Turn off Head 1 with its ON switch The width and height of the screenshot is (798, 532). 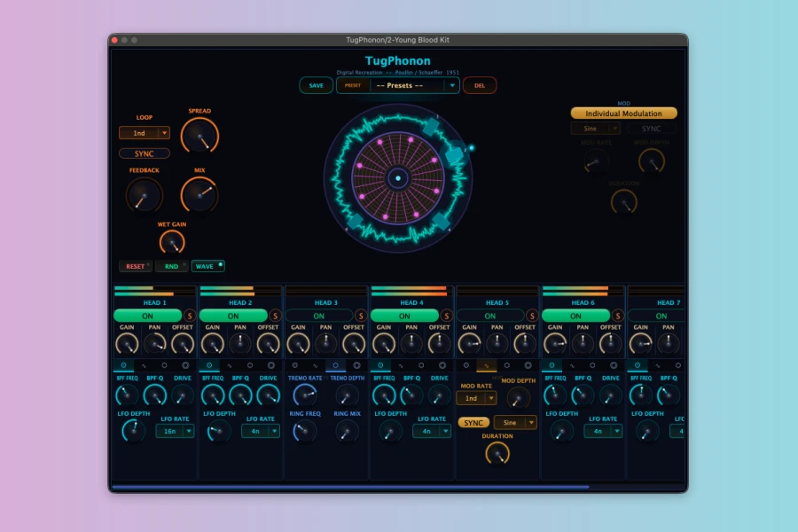147,316
